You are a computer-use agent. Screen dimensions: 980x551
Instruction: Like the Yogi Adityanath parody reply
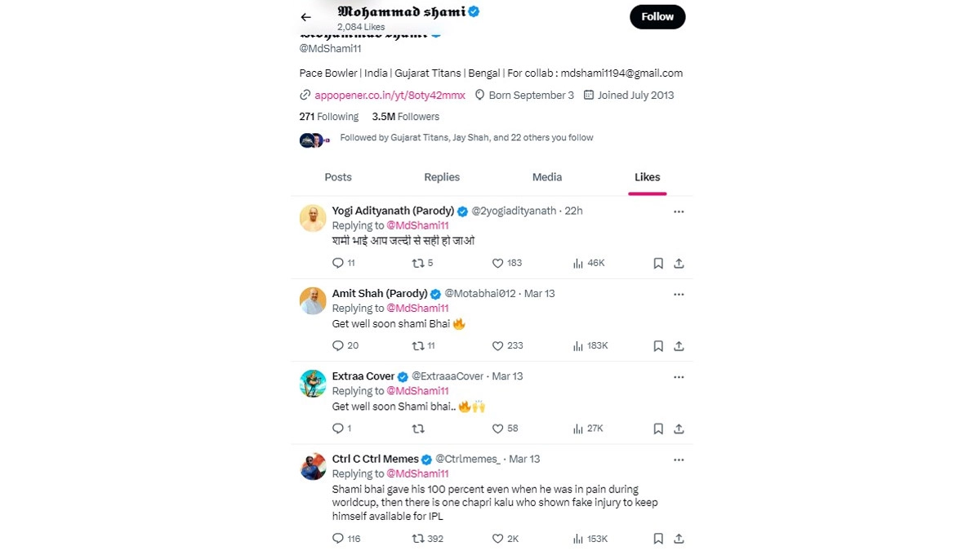pyautogui.click(x=497, y=263)
